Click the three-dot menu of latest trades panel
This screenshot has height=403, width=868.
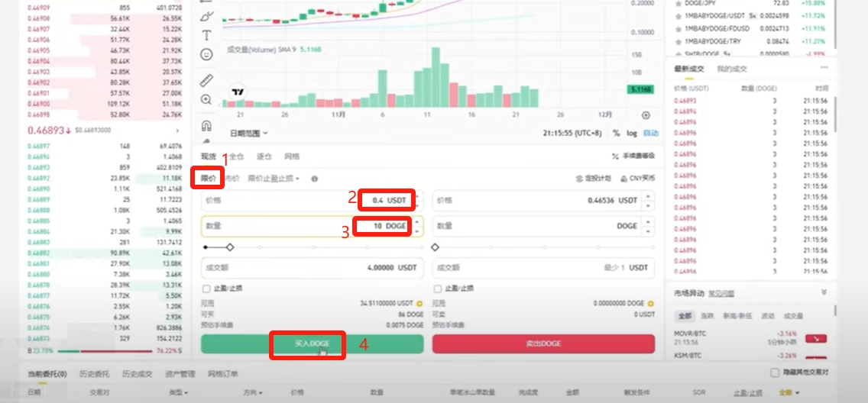824,68
